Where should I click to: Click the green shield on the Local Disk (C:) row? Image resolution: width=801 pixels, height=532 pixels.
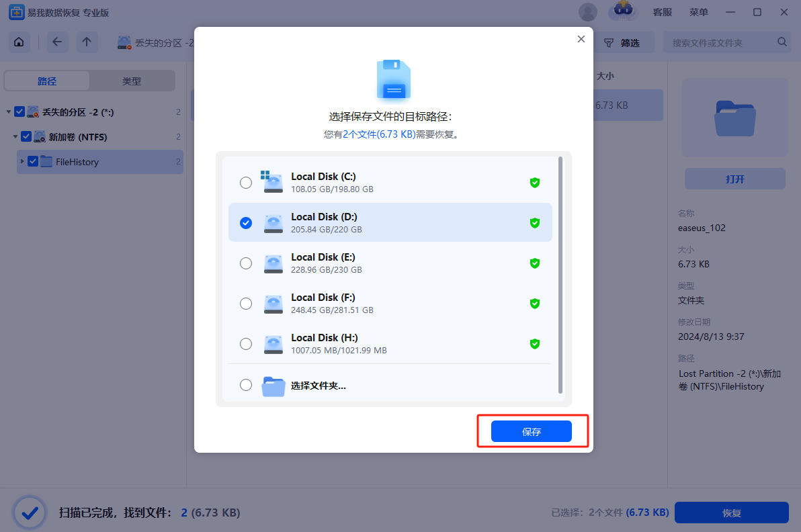[535, 183]
